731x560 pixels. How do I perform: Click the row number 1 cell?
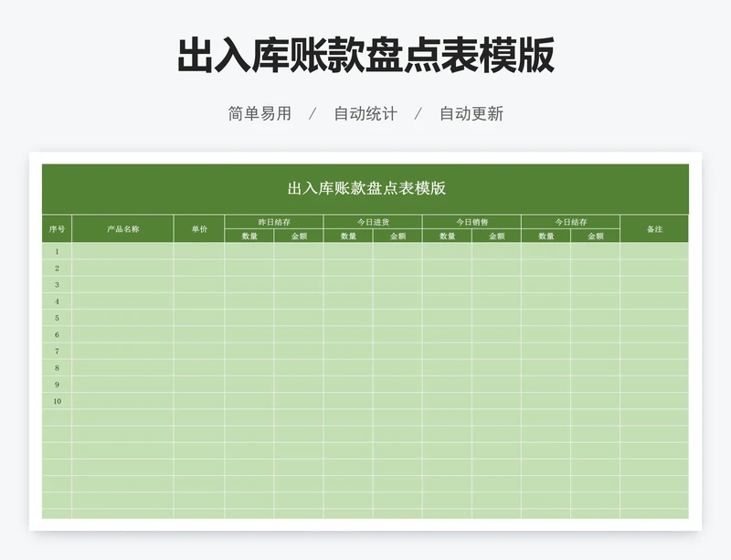[57, 251]
